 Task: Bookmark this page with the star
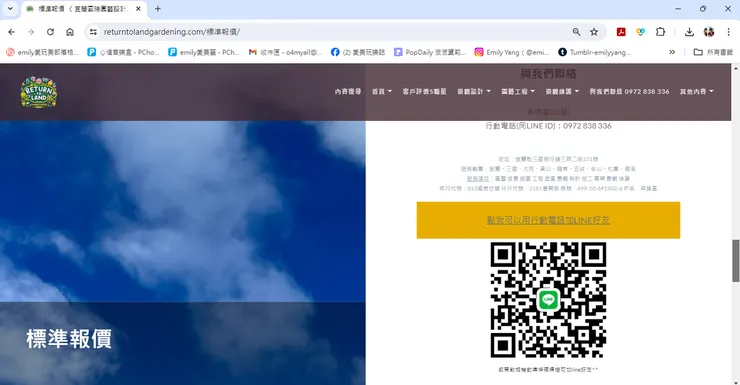tap(594, 32)
